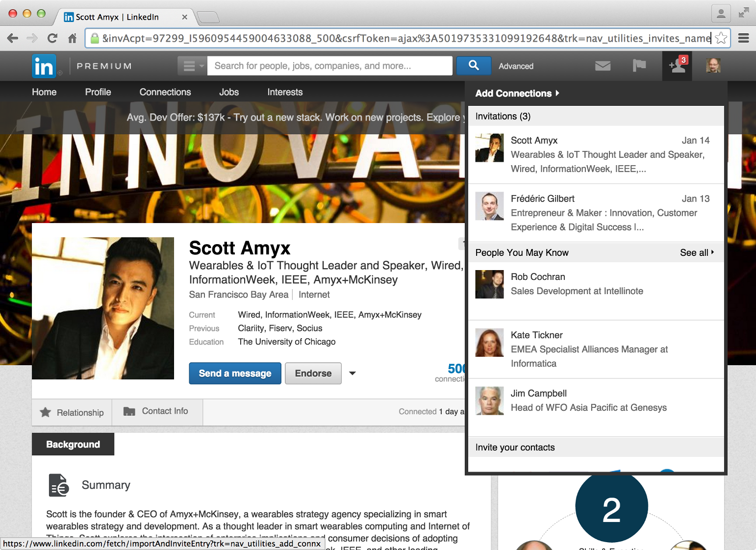Click Kate Tickner's photo thumbnail

(x=489, y=343)
